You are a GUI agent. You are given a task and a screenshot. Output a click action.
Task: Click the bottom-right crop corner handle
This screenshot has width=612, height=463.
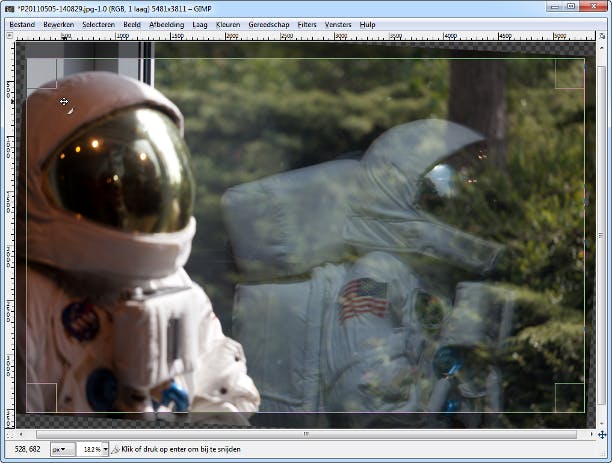pos(570,397)
